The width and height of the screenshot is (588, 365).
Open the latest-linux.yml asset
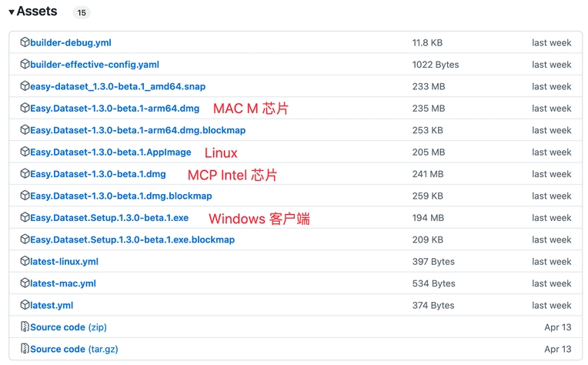64,262
